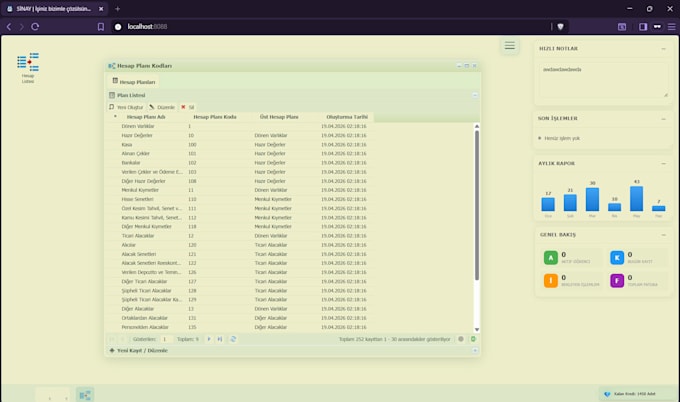Click the localhost address bar

330,26
